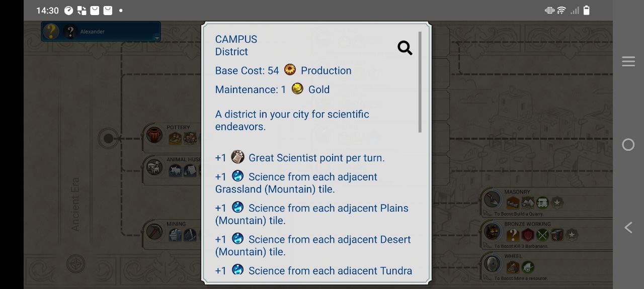Viewport: 644px width, 289px height.
Task: Tap the Gold coin maintenance icon
Action: coord(297,89)
